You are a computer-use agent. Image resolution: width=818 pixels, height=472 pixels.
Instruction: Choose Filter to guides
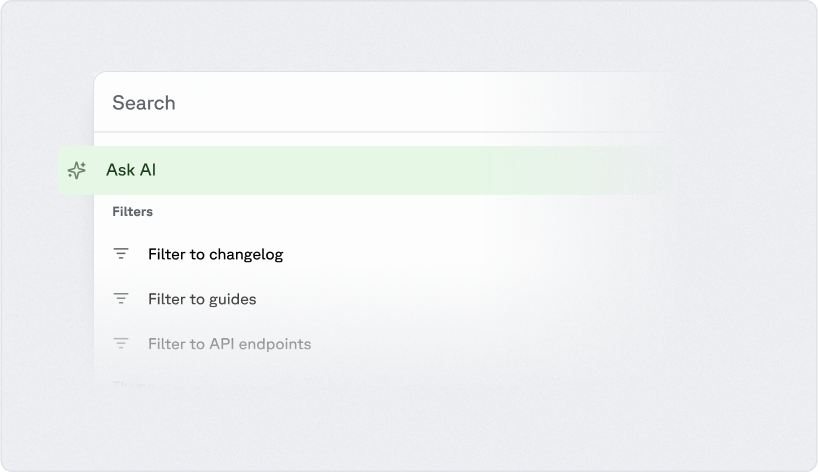202,299
